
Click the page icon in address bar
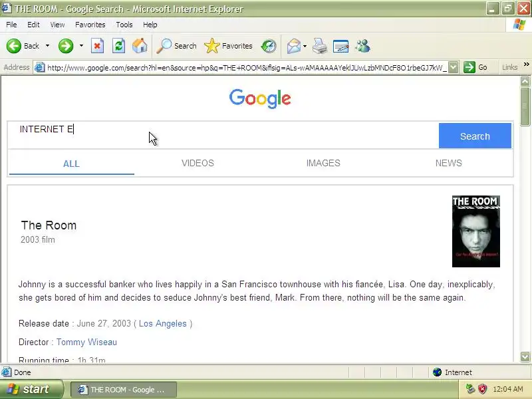pos(40,68)
